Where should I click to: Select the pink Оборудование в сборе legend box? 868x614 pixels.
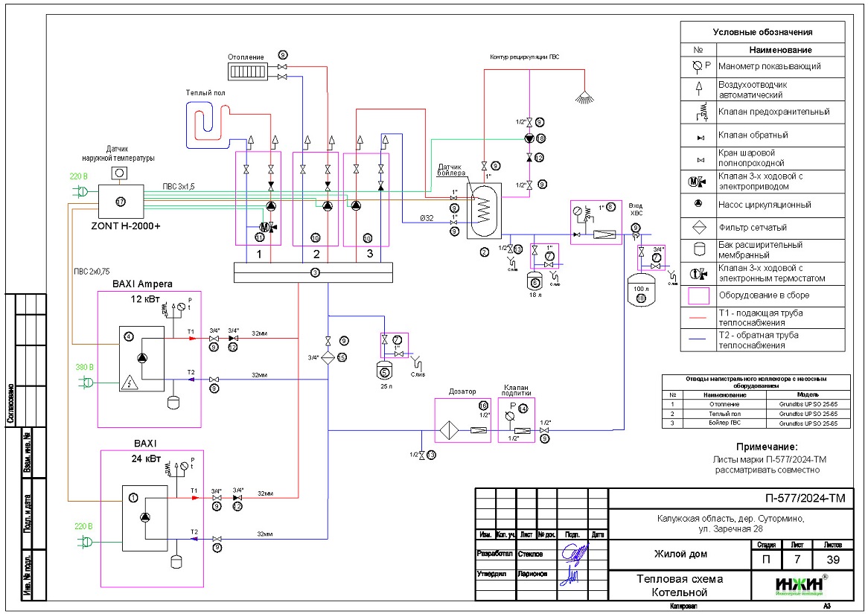pos(698,296)
